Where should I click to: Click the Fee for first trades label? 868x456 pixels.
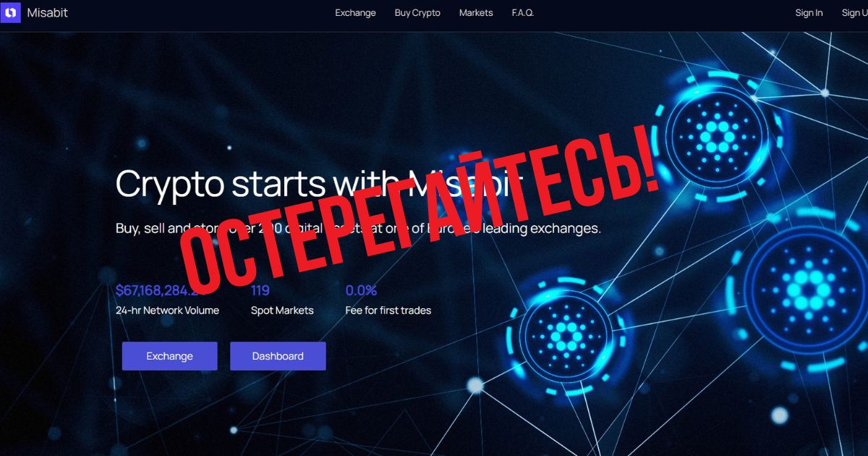pos(388,311)
